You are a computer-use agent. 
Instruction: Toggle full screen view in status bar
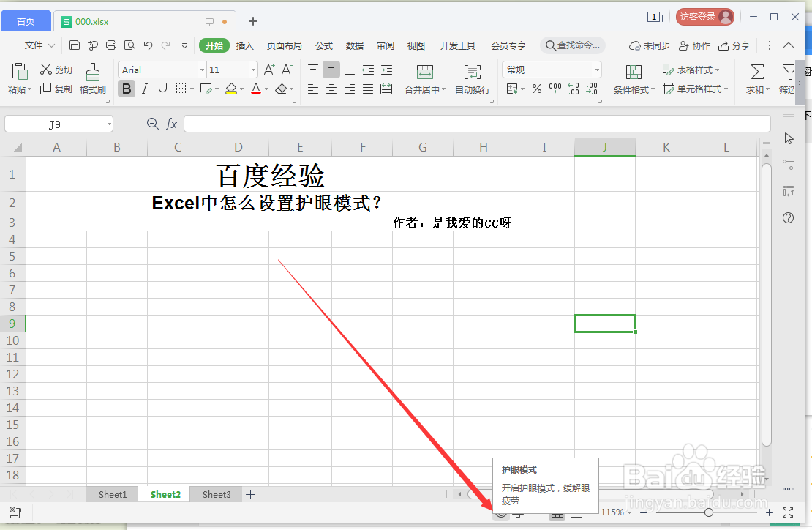pos(788,512)
